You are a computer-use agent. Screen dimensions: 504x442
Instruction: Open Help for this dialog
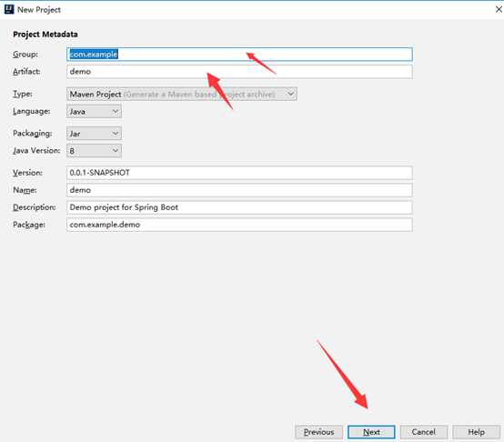[x=477, y=432]
